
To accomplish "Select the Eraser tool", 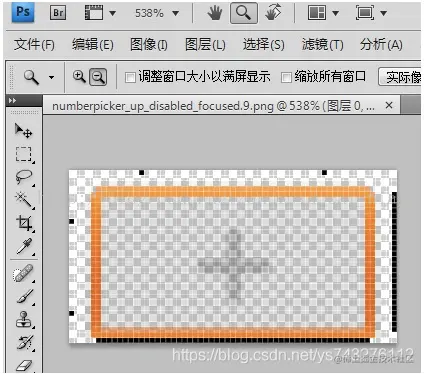I will [24, 365].
